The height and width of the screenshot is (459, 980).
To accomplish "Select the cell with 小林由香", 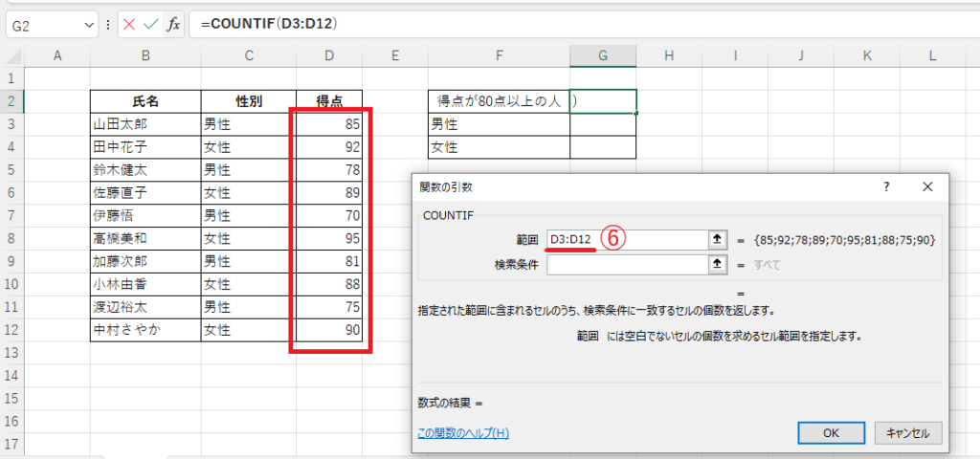I will (x=145, y=285).
